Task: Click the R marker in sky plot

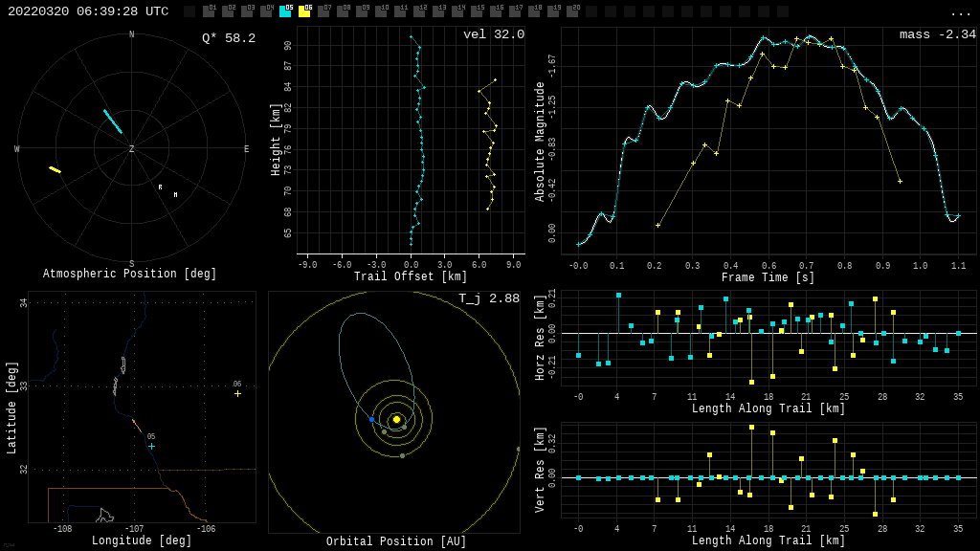Action: [x=160, y=187]
